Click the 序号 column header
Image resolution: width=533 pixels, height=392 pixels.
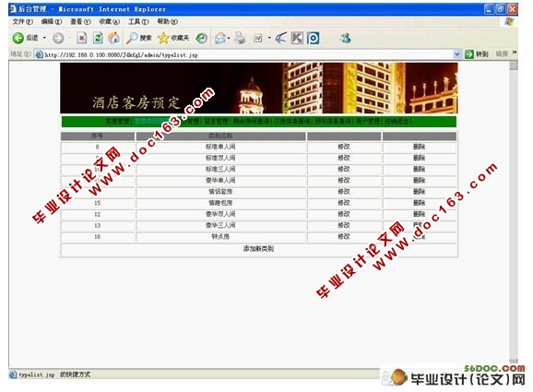pos(97,137)
